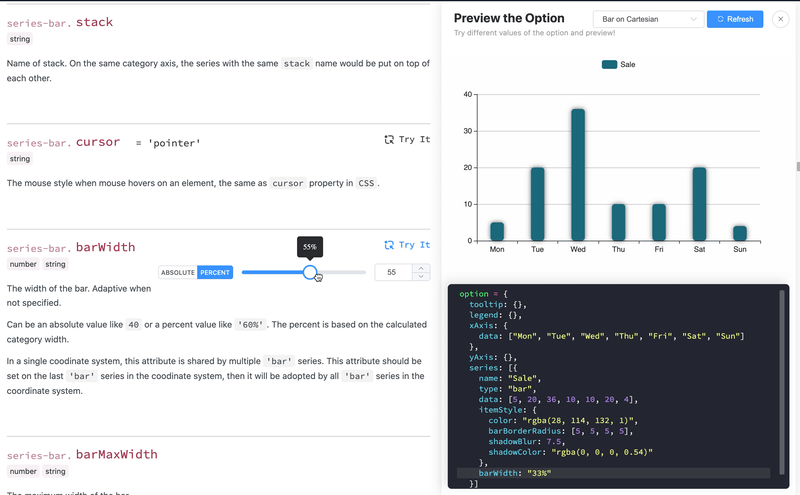Click the barWidth slider handle

310,273
